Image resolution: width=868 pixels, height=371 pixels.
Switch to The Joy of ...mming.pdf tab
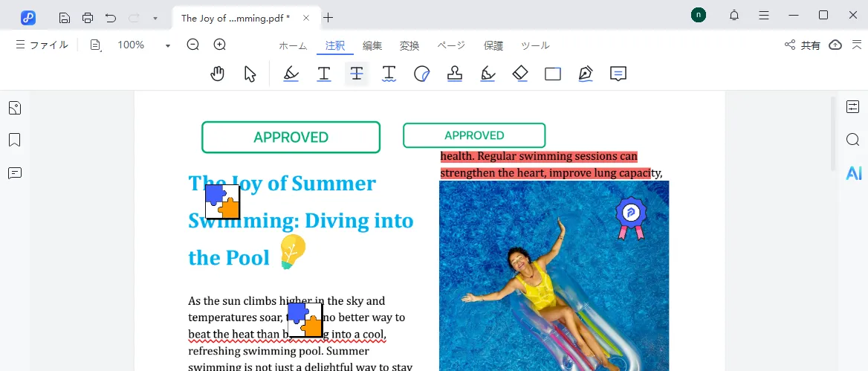click(236, 18)
